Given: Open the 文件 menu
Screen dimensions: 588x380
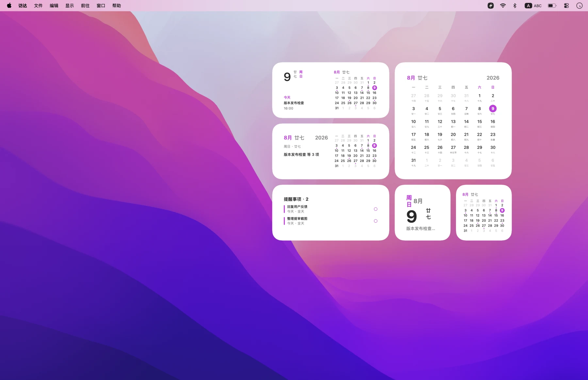Looking at the screenshot, I should click(x=38, y=6).
